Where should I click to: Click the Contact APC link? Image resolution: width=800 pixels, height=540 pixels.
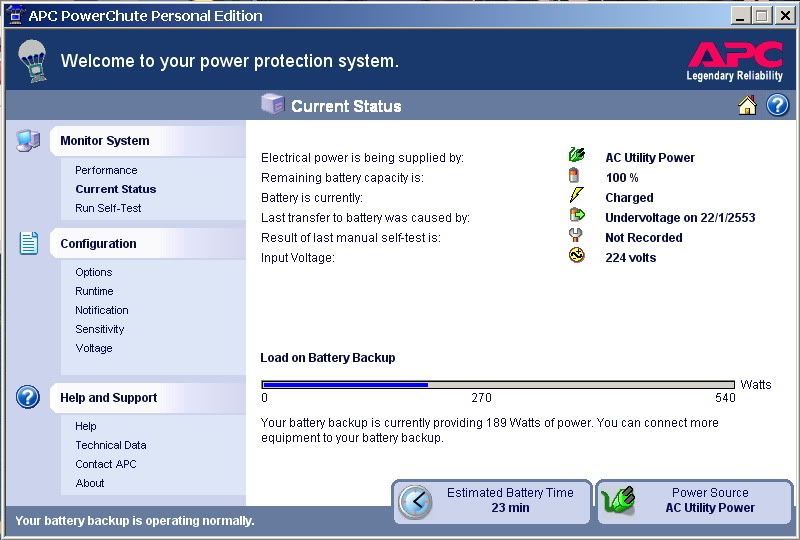coord(106,464)
